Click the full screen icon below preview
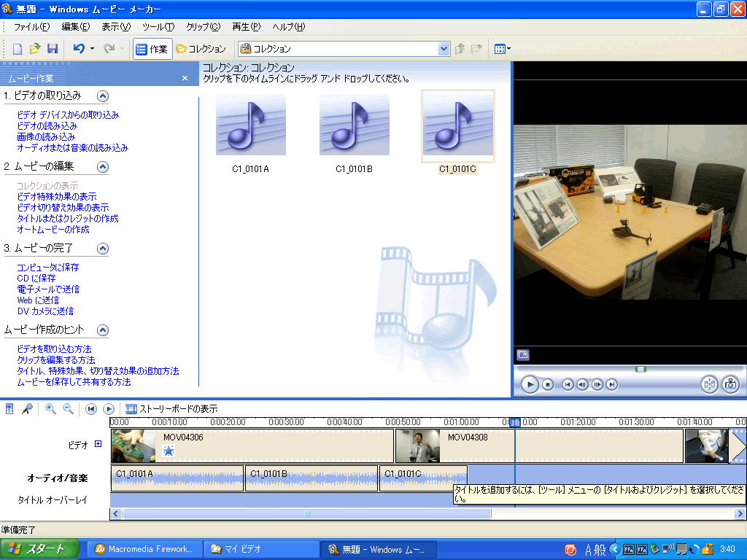Screen dimensions: 747x560 click(x=523, y=355)
